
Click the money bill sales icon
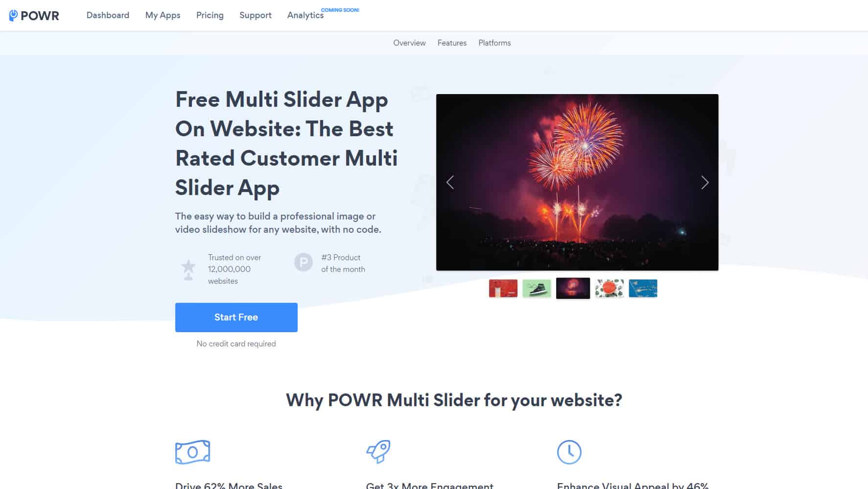click(x=193, y=452)
